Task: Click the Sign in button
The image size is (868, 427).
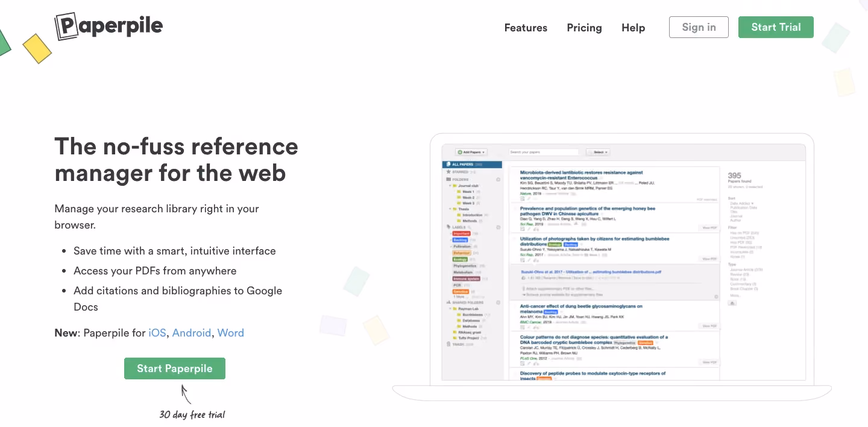Action: pos(699,27)
